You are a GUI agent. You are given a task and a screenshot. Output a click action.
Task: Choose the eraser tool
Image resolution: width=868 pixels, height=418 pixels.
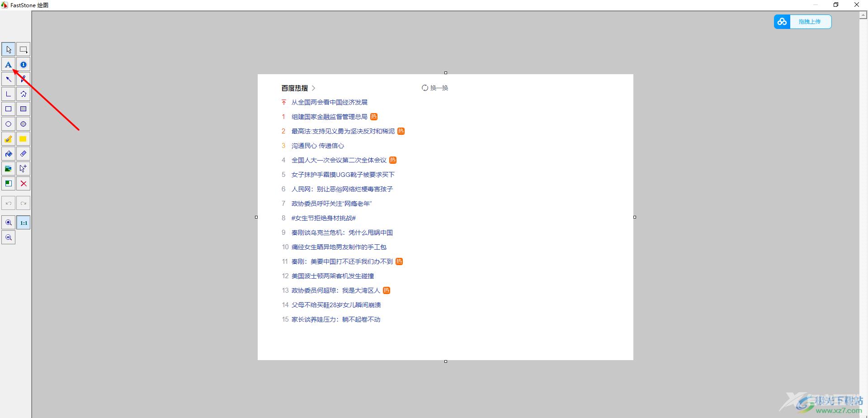(x=24, y=154)
